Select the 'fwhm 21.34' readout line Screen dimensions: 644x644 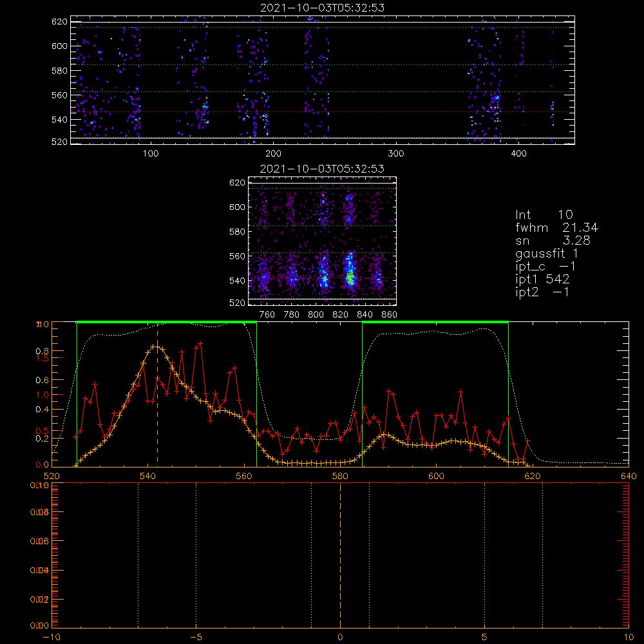click(557, 227)
